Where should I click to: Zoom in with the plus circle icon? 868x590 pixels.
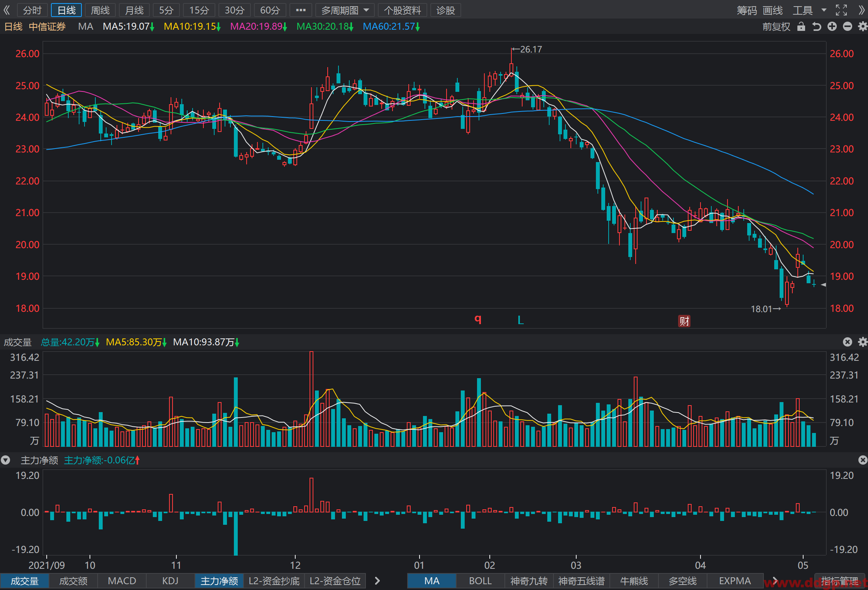point(832,27)
